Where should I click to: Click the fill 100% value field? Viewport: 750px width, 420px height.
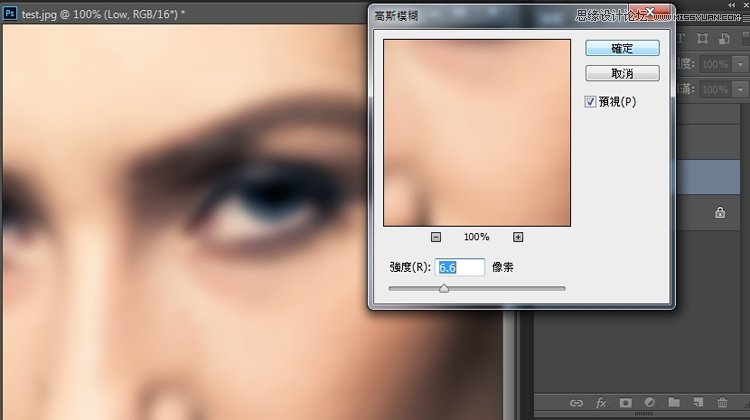pyautogui.click(x=715, y=89)
